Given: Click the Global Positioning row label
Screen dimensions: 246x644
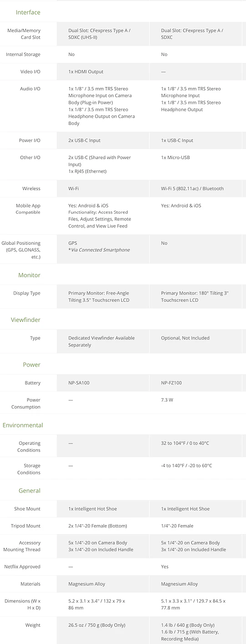Looking at the screenshot, I should (x=21, y=250).
